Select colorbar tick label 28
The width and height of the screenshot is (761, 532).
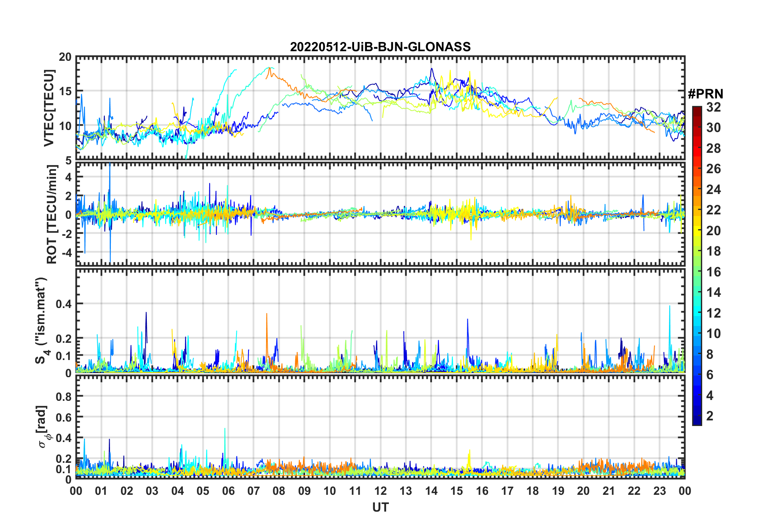point(713,148)
